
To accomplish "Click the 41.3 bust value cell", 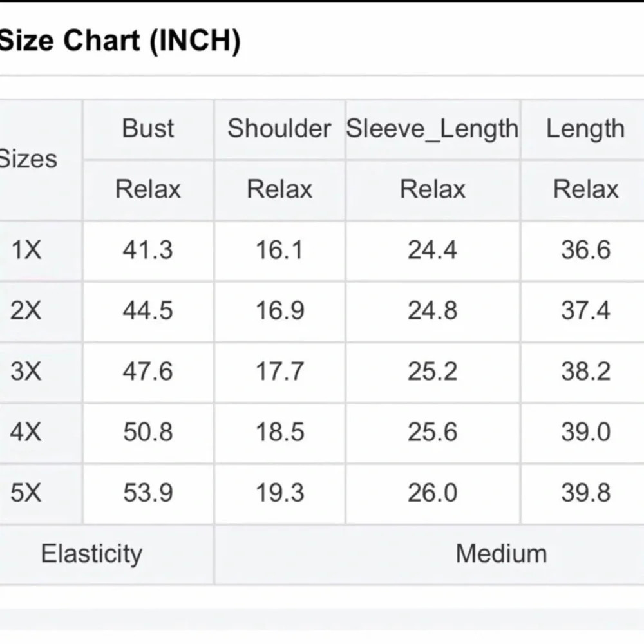I will tap(148, 250).
